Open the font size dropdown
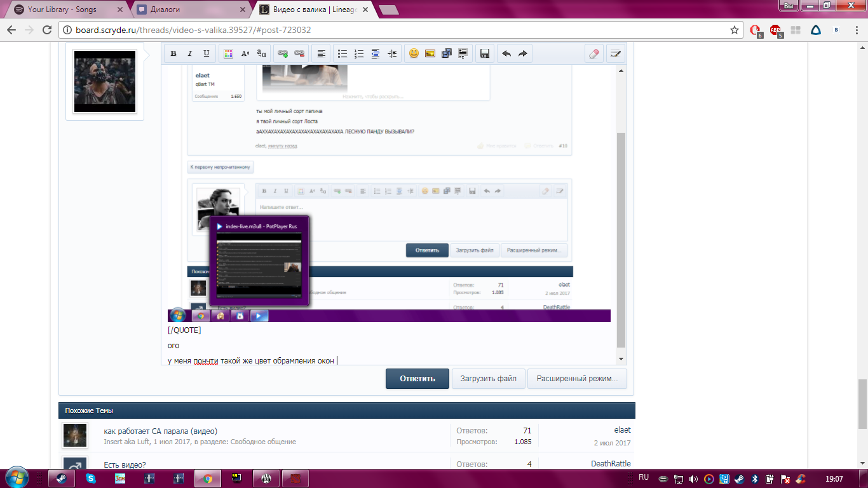The image size is (868, 488). click(x=245, y=54)
